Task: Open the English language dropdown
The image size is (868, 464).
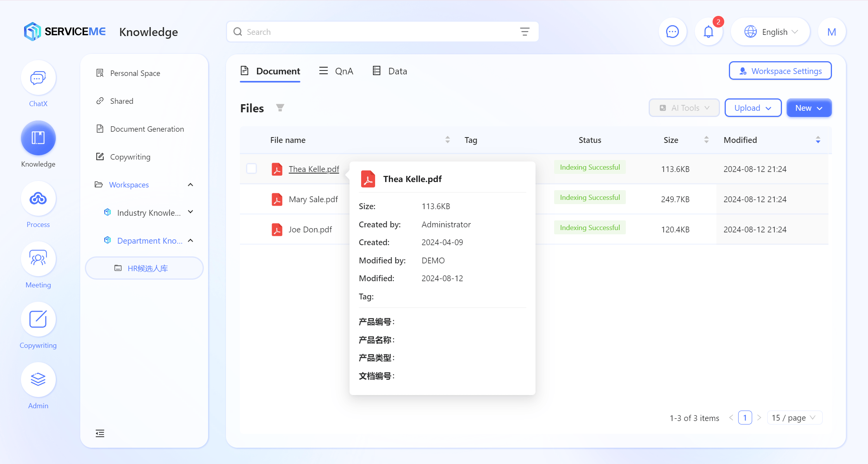Action: point(770,32)
